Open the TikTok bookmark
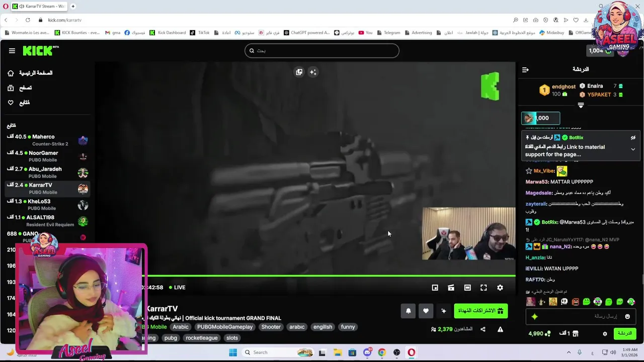Image resolution: width=644 pixels, height=362 pixels. 200,33
